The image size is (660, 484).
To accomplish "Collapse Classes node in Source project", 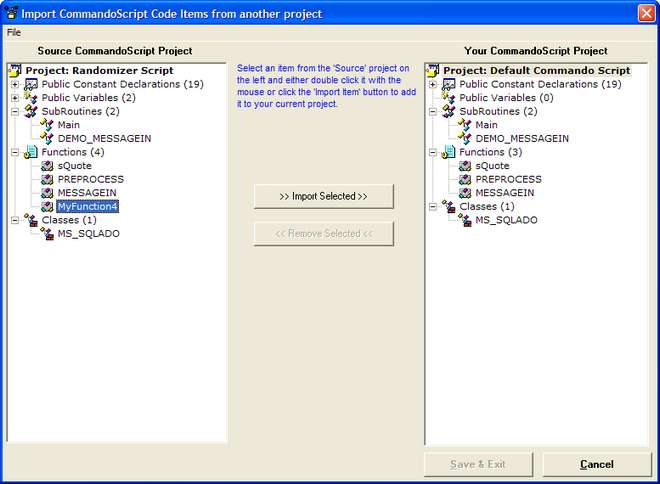I will coord(15,220).
